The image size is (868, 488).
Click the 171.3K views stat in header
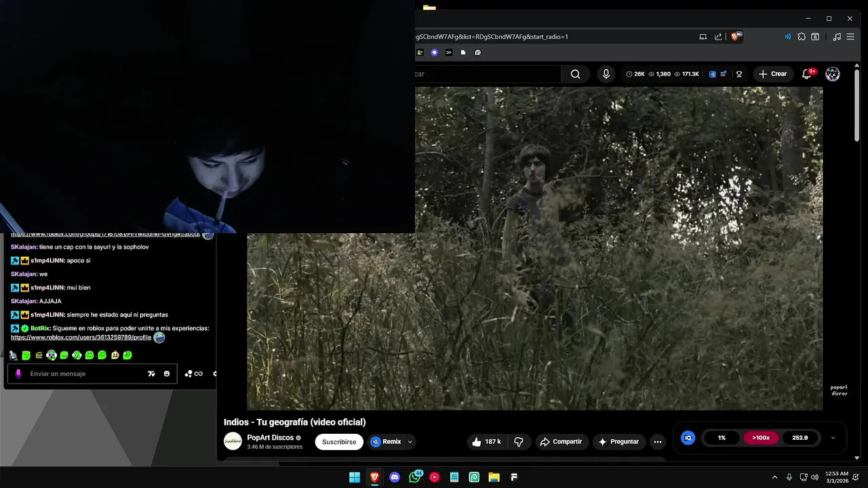pos(688,74)
